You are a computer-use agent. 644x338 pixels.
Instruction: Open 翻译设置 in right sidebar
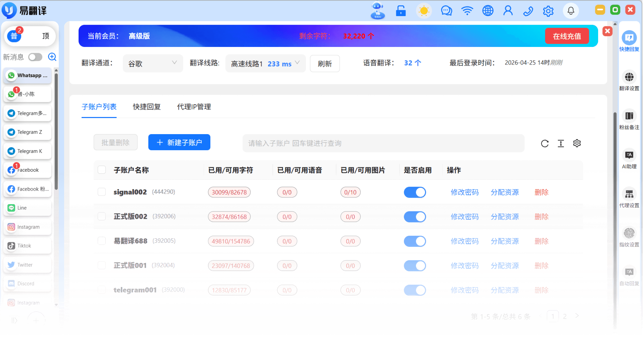[629, 81]
